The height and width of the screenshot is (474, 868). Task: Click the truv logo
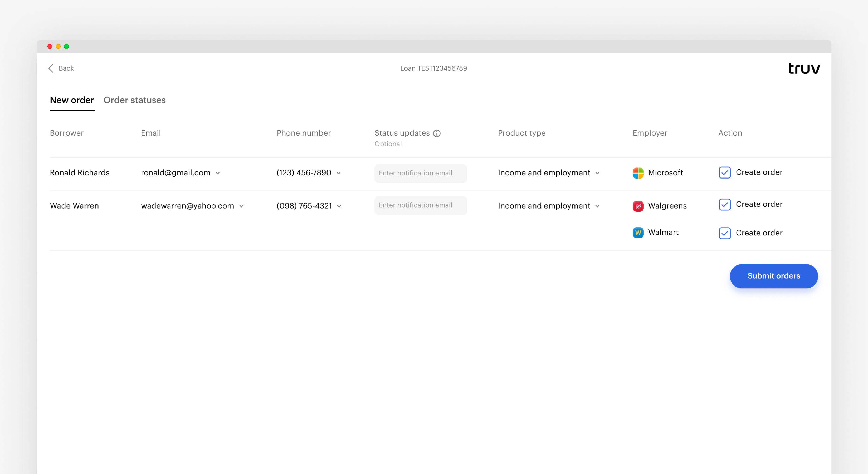tap(804, 69)
